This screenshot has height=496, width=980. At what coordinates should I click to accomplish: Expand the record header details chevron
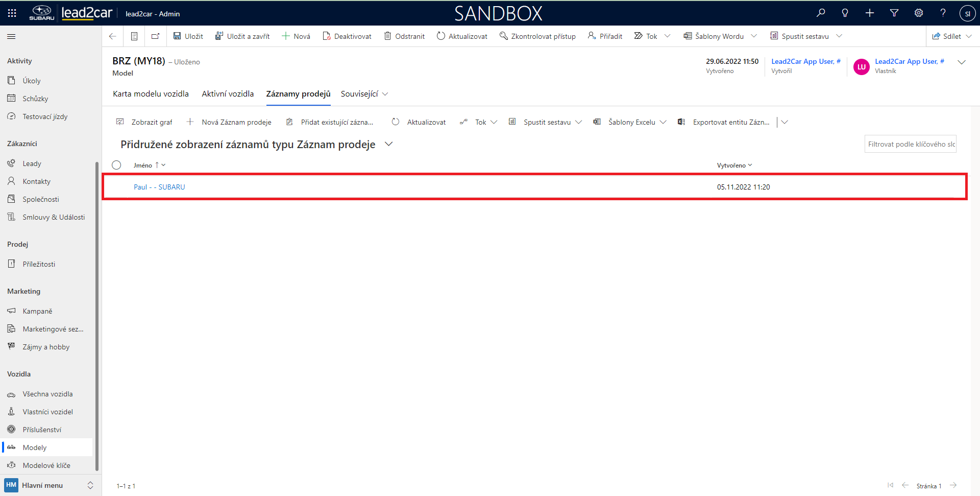click(x=962, y=62)
